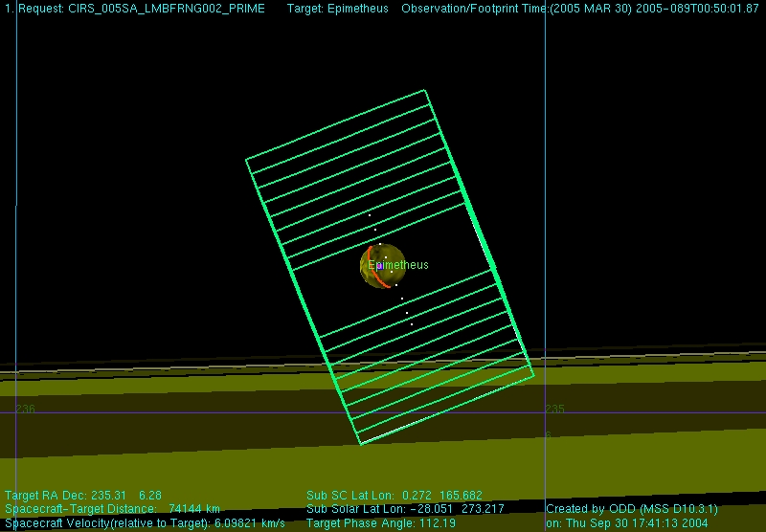Click the creation date Thu Sep 30 text
This screenshot has width=766, height=532.
(626, 523)
